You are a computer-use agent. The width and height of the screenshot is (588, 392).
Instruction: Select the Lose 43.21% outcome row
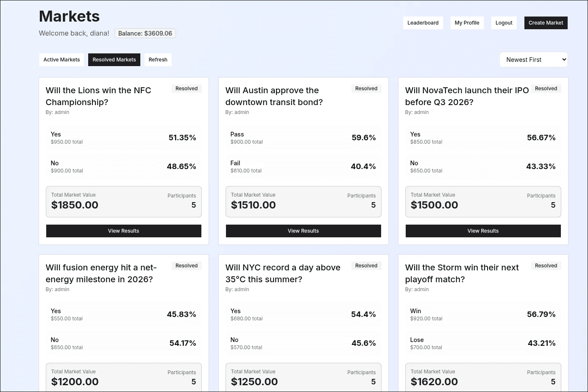pos(483,343)
